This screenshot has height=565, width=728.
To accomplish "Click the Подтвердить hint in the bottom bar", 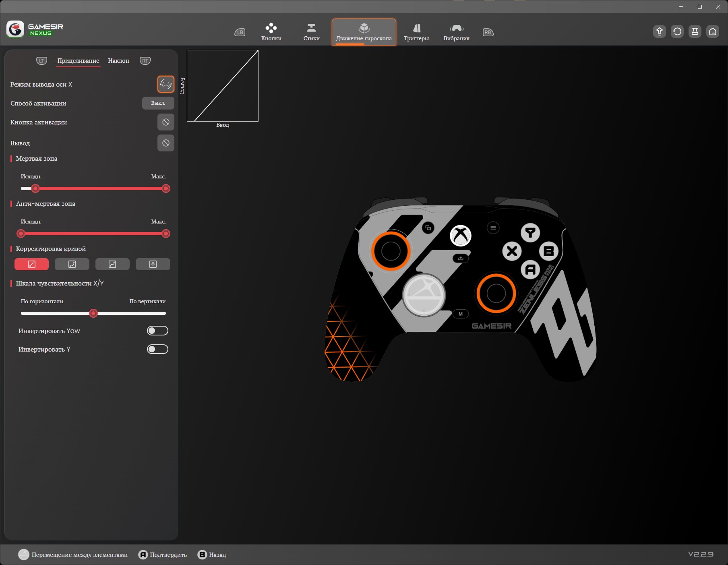I will (163, 555).
